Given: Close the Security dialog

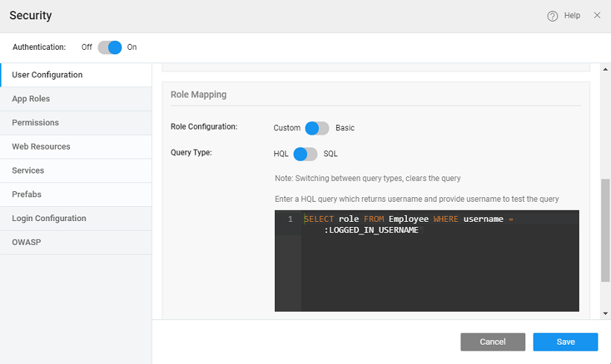Looking at the screenshot, I should (x=597, y=16).
